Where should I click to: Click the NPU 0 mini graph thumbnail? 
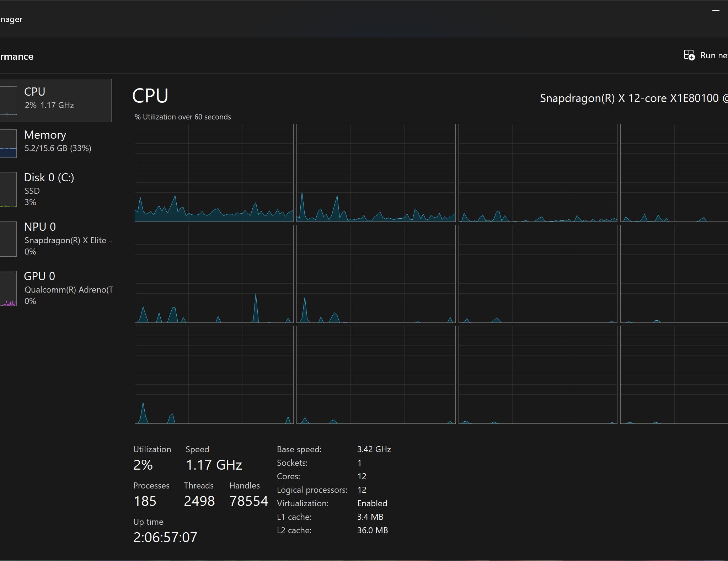click(x=8, y=239)
